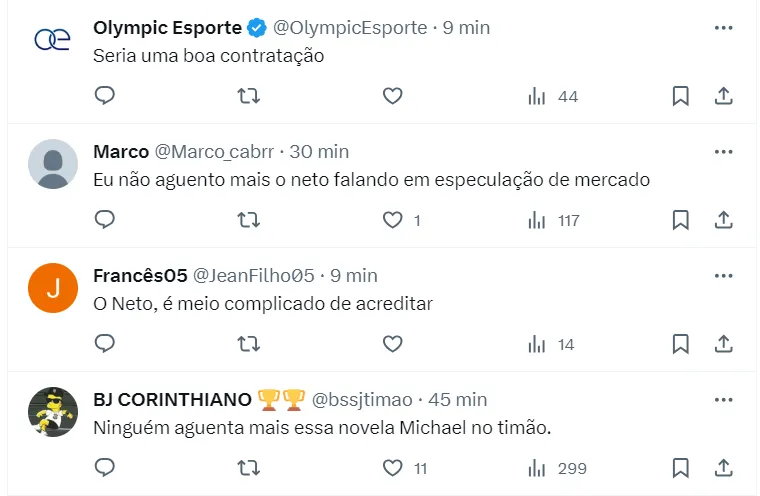Screen dimensions: 760x496
Task: Expand more options on BJ CORINTHIANO's tweet
Action: (x=723, y=400)
